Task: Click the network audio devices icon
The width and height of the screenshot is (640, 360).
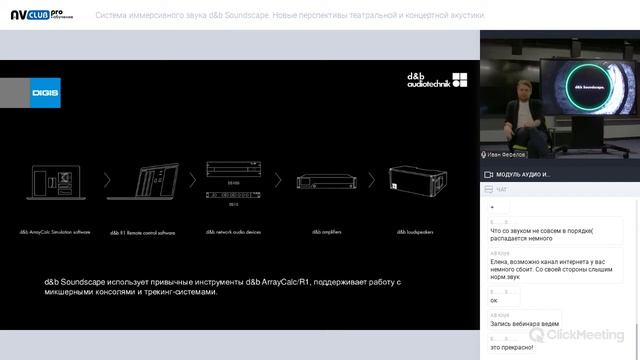Action: (233, 180)
